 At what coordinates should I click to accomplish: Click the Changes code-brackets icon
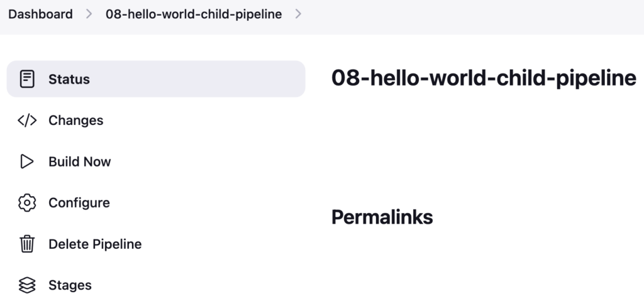[x=27, y=121]
